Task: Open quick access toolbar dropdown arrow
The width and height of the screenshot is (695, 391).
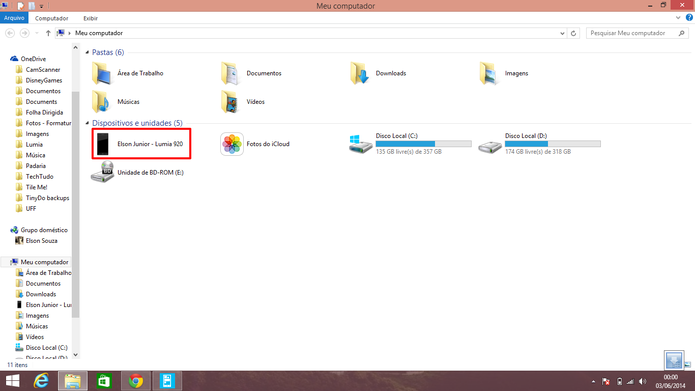Action: click(x=41, y=6)
